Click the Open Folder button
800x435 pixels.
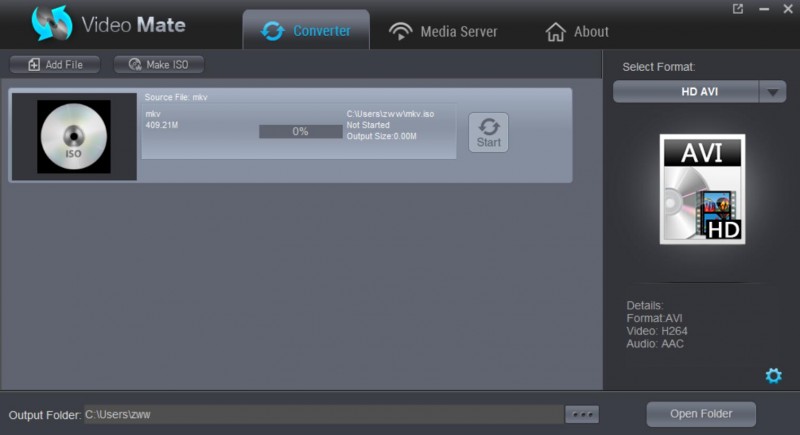pyautogui.click(x=700, y=414)
